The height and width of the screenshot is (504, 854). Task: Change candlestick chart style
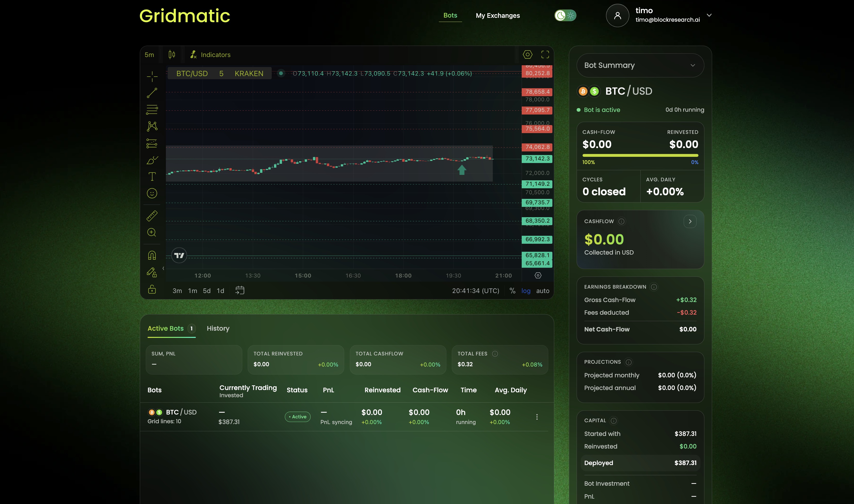point(172,54)
